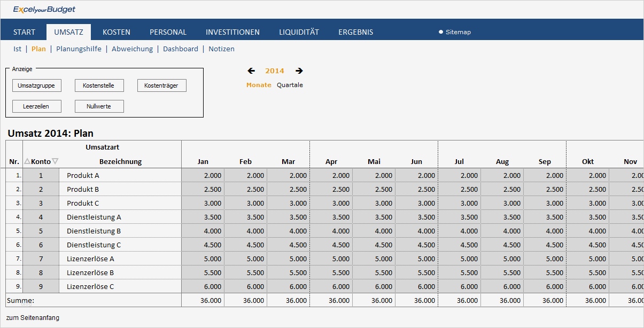644x328 pixels.
Task: Select the Monate view option
Action: [259, 85]
